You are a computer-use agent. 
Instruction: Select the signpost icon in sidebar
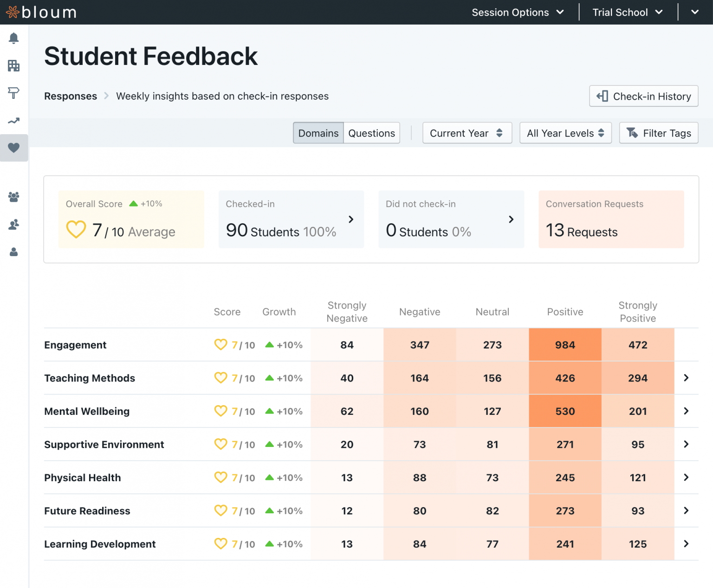tap(14, 93)
